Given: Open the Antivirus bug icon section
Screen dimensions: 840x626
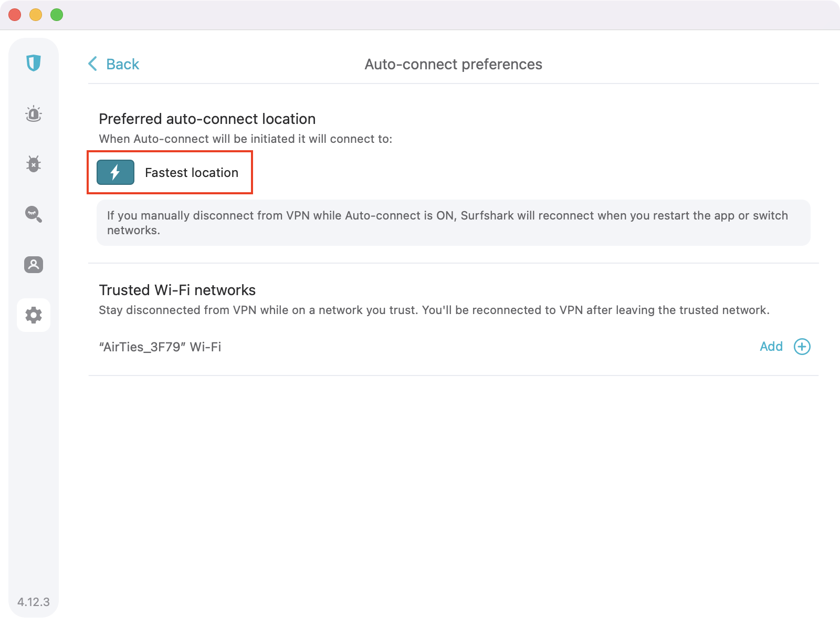Looking at the screenshot, I should click(34, 164).
